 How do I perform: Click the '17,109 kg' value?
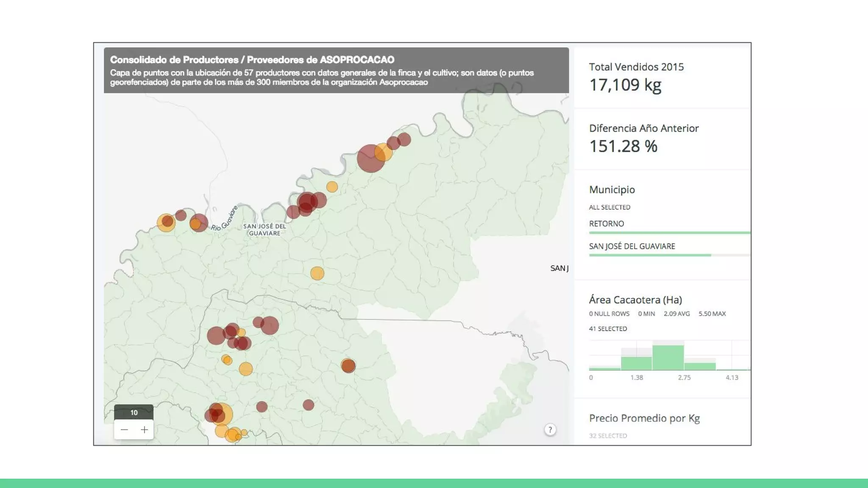[625, 85]
